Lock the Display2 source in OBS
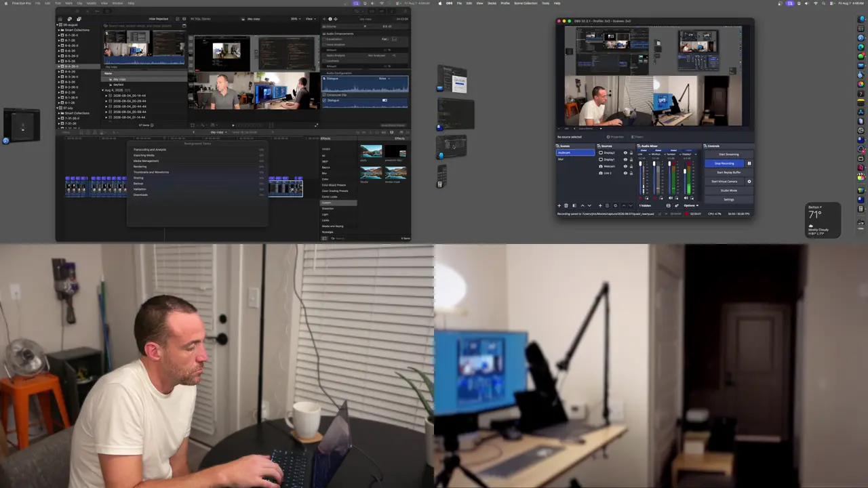Screen dimensions: 868x488 pyautogui.click(x=631, y=152)
